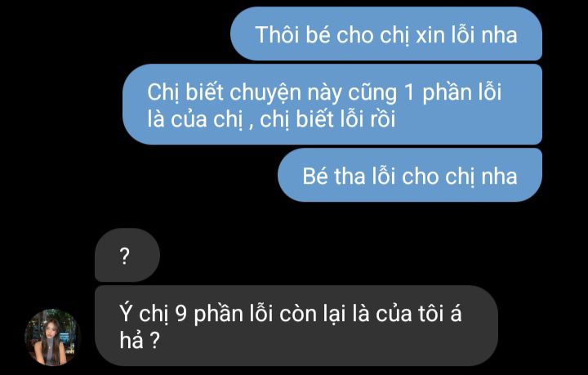Select the reply 'Ý chị 9 phần lỗi còn lại'
Viewport: 588px width, 375px height.
pyautogui.click(x=296, y=325)
